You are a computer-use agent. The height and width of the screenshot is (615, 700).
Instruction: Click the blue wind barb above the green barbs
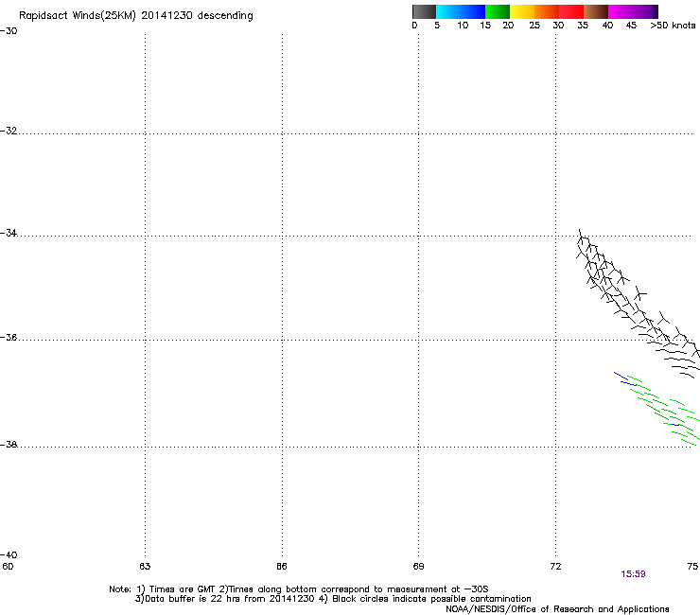click(x=625, y=378)
